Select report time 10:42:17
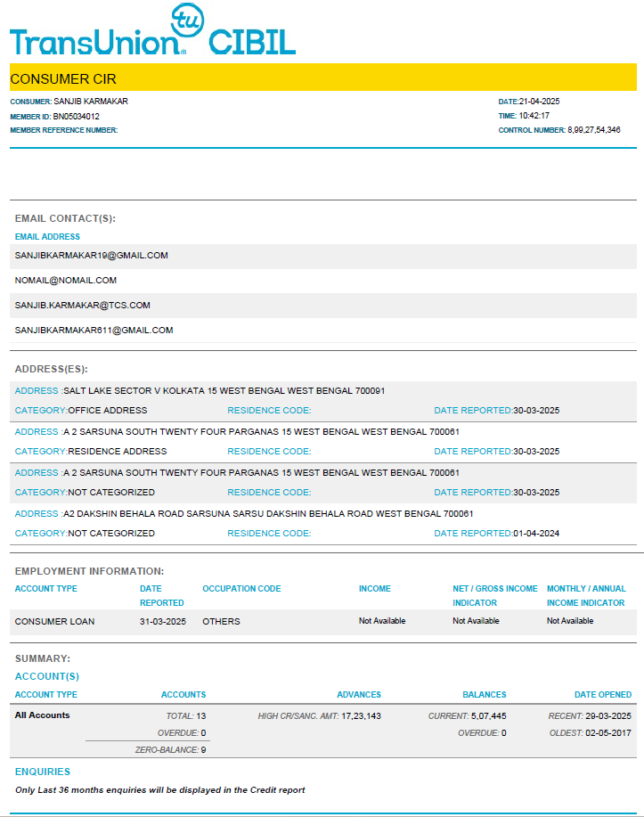644x817 pixels. [x=534, y=116]
